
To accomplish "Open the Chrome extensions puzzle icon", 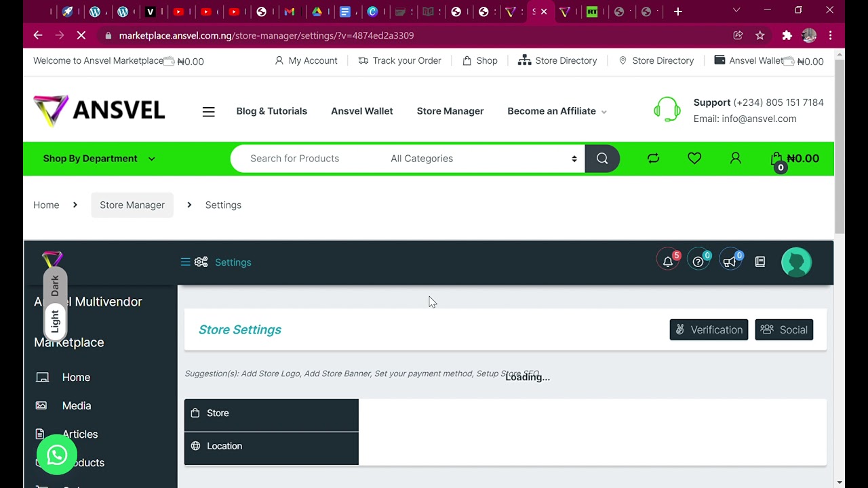I will 787,35.
